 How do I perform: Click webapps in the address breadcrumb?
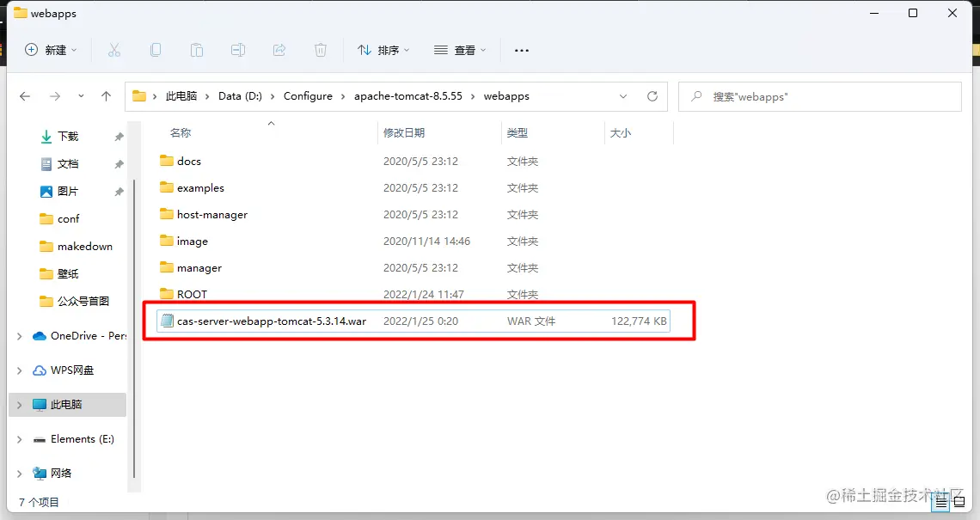506,96
